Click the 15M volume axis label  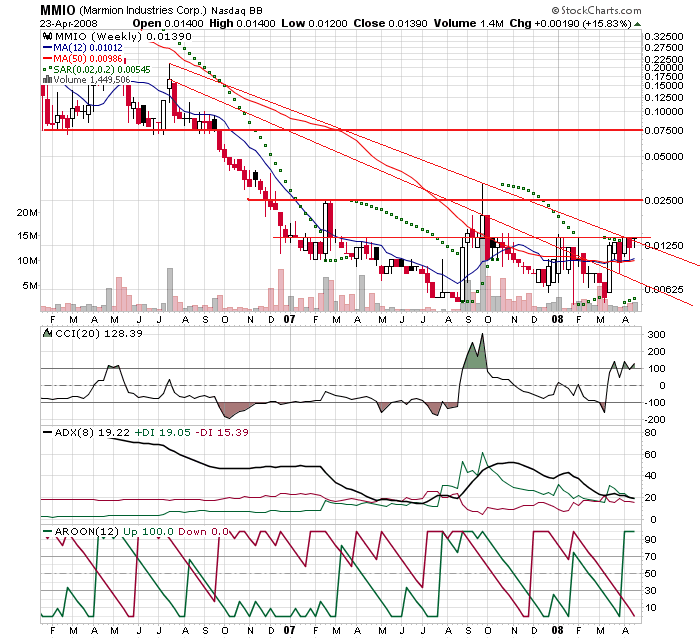28,236
